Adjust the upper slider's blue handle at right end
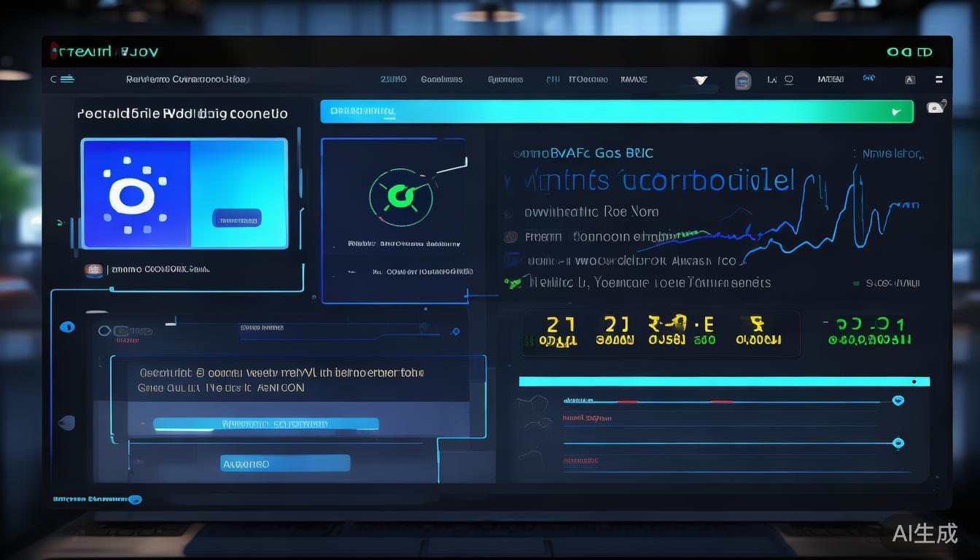The height and width of the screenshot is (560, 980). point(898,400)
